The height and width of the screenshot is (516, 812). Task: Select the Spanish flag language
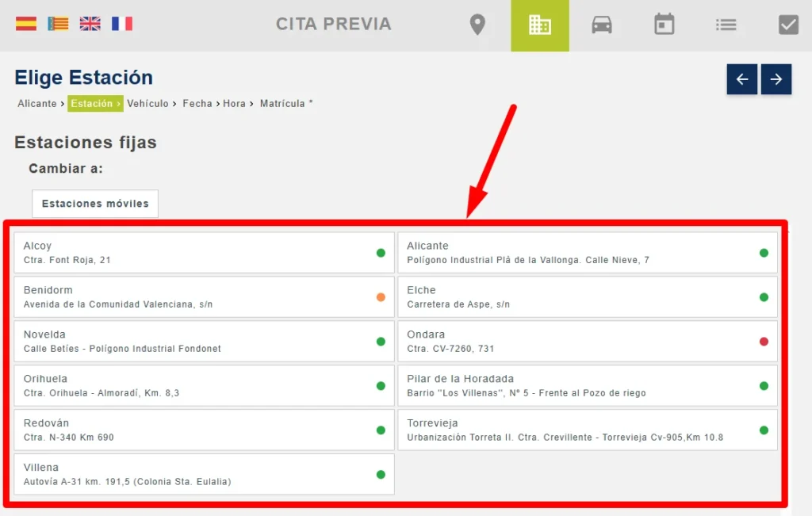[x=26, y=24]
